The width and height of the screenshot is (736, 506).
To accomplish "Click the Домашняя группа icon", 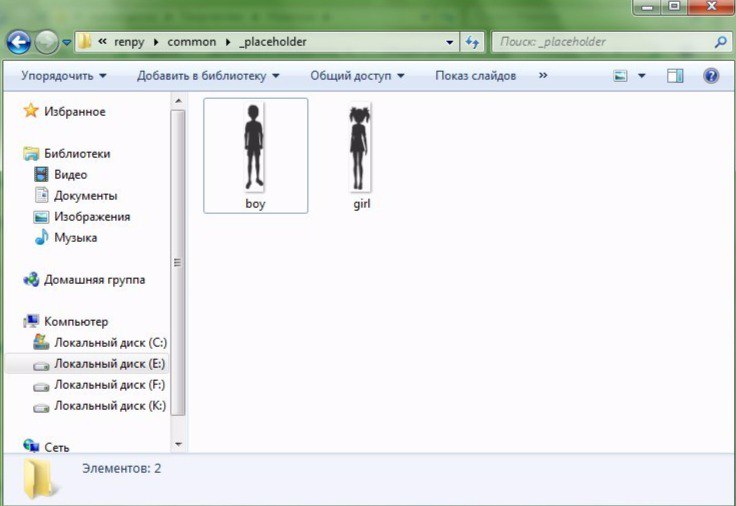I will pyautogui.click(x=31, y=279).
